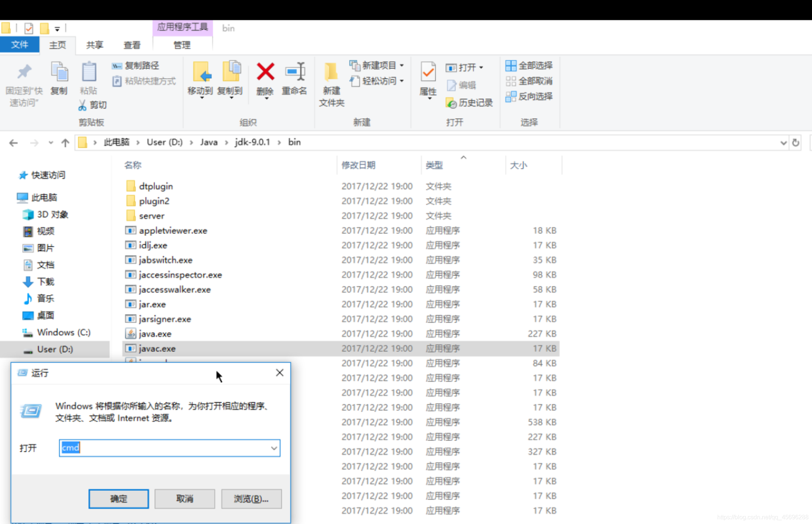Expand the Run dialog command history dropdown

pyautogui.click(x=274, y=448)
